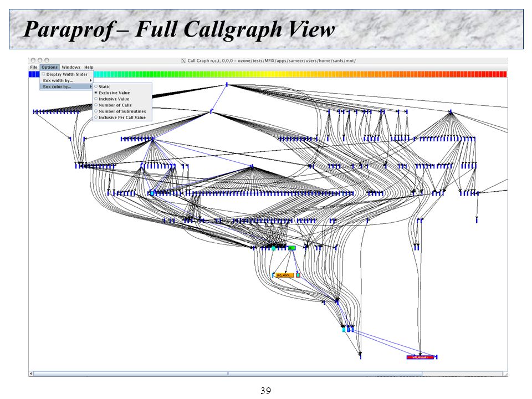Open the Windows menu
The height and width of the screenshot is (399, 532).
tap(71, 67)
